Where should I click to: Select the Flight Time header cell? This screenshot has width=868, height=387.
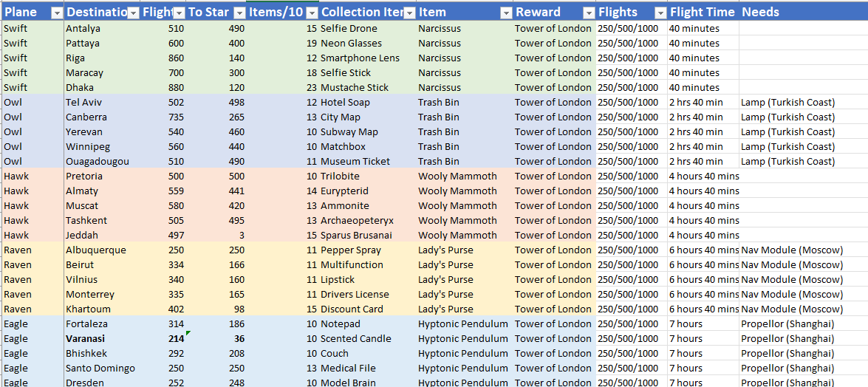[x=702, y=13]
